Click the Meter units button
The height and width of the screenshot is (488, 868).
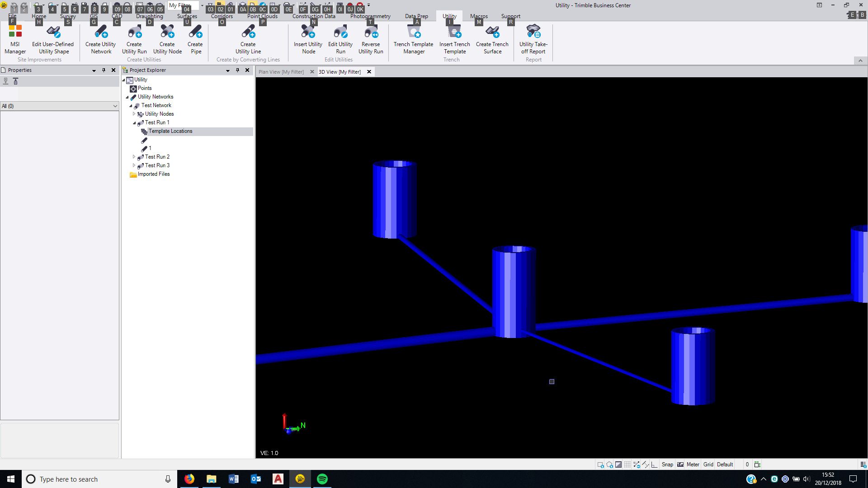coord(692,464)
